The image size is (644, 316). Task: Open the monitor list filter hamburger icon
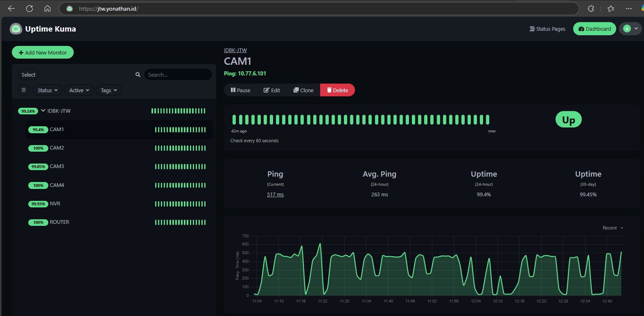24,90
